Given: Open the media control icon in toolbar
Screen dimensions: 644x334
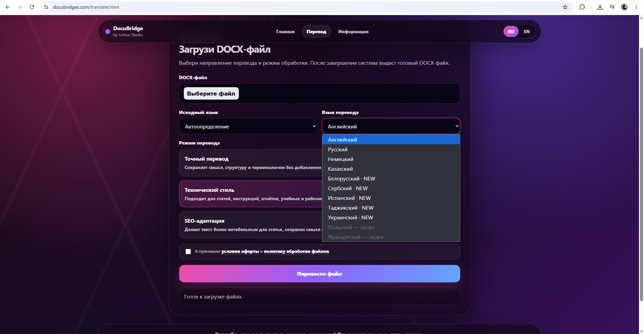Looking at the screenshot, I should pyautogui.click(x=612, y=7).
